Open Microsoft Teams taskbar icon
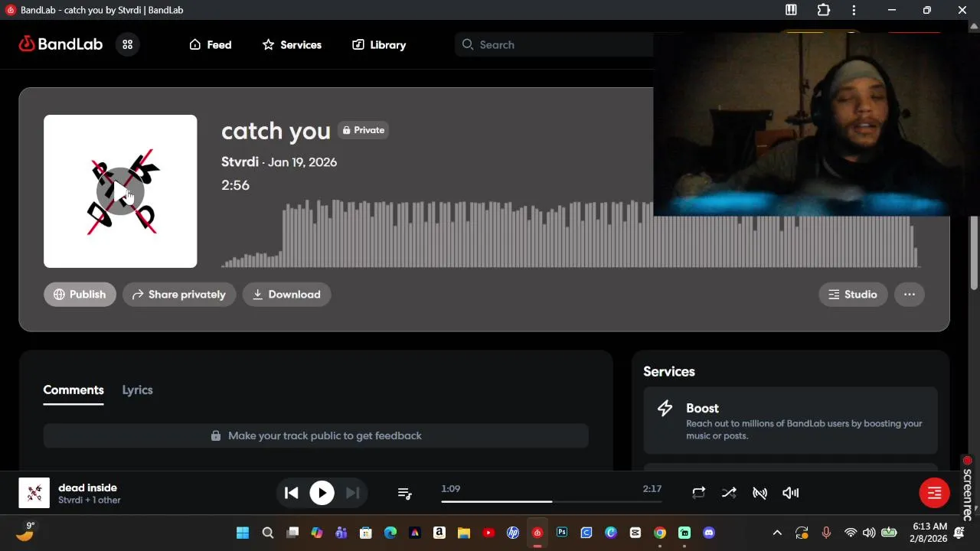 pyautogui.click(x=341, y=533)
